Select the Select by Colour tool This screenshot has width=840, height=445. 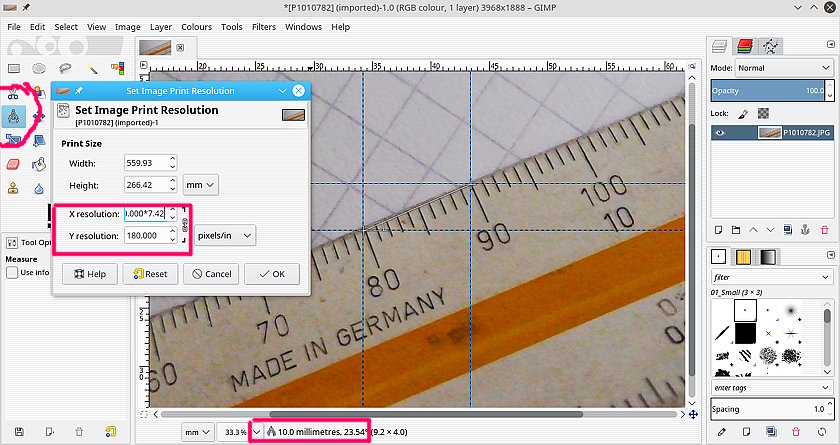point(117,69)
